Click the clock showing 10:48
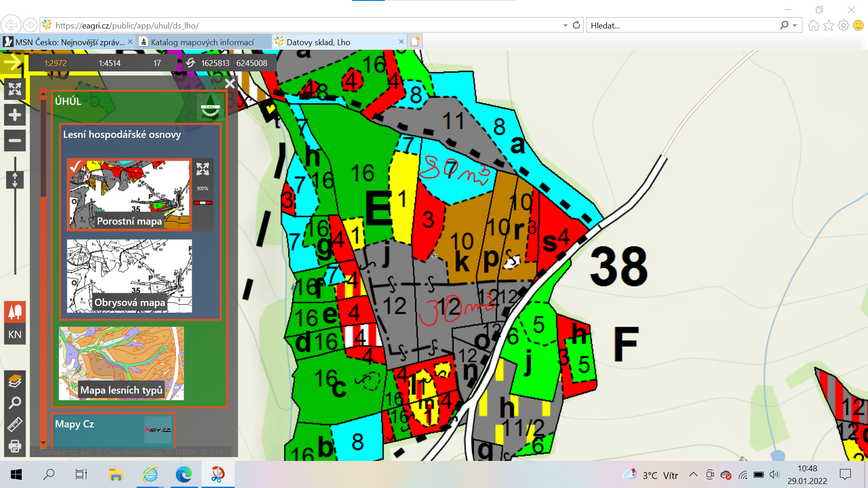This screenshot has height=488, width=868. 807,469
